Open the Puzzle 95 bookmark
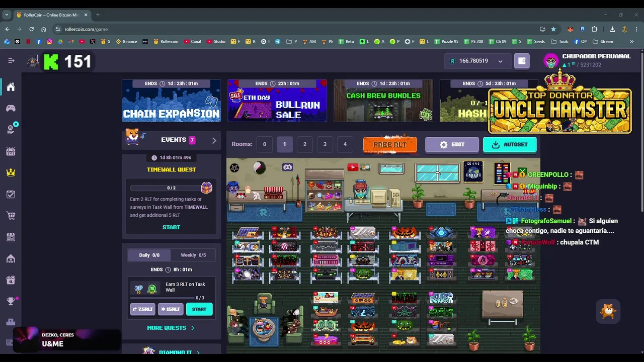Viewport: 644px width, 362px height. 446,42
